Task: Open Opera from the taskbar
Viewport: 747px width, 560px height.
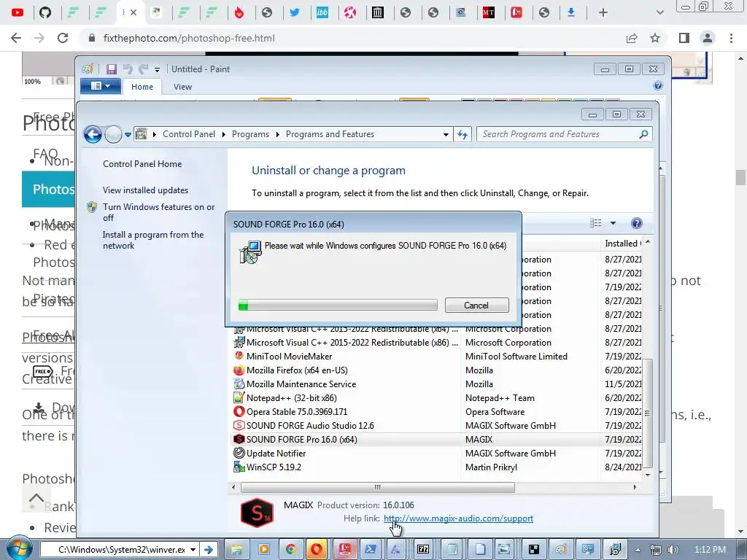Action: (317, 550)
